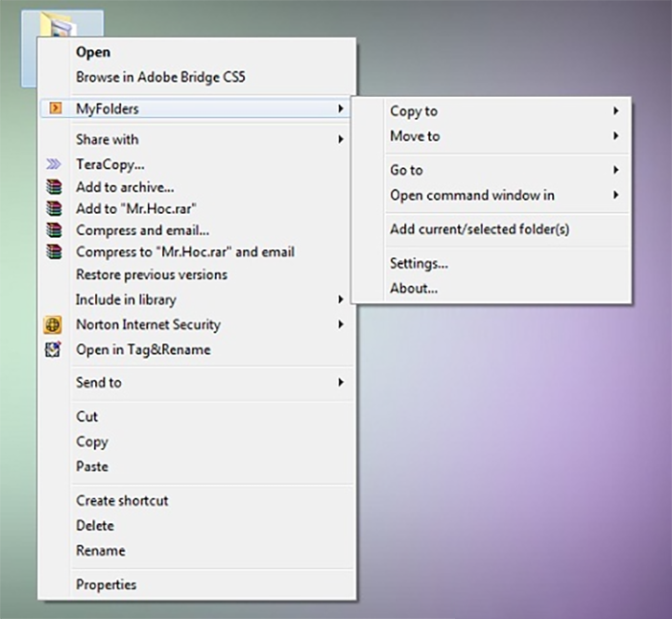Open Properties from the context menu
672x619 pixels.
coord(197,584)
